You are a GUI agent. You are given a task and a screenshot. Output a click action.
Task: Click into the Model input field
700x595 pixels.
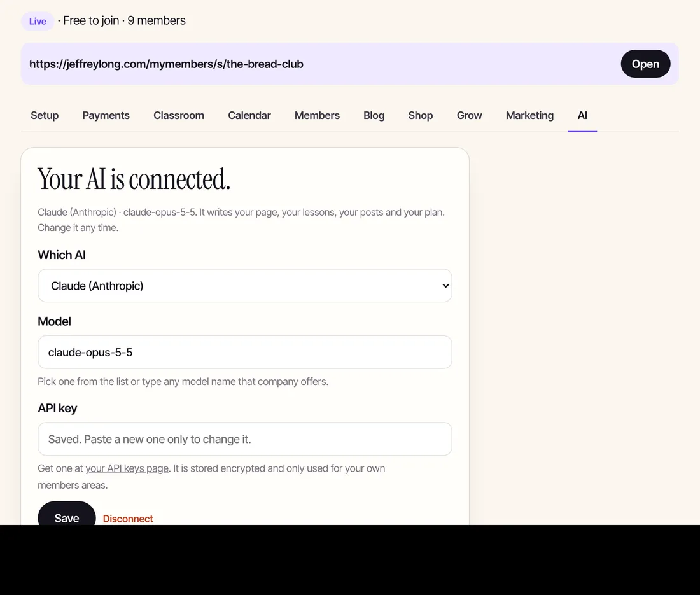244,352
